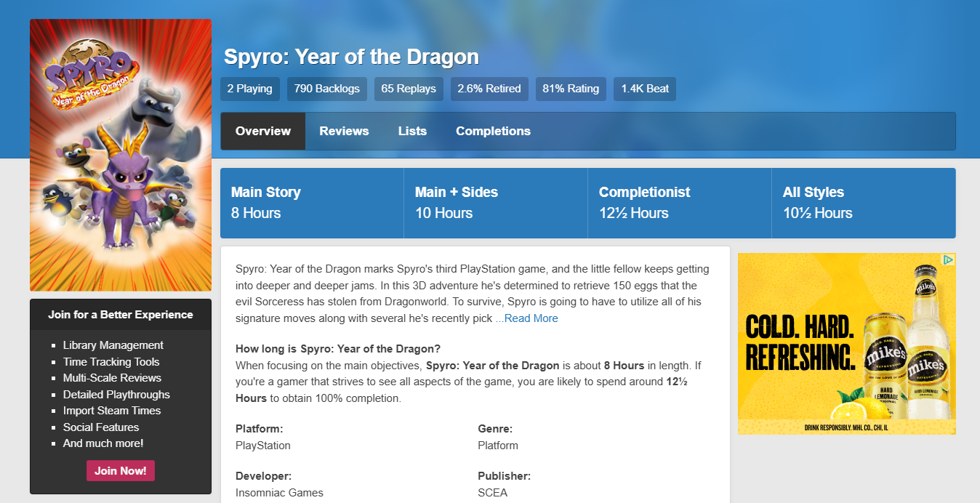980x503 pixels.
Task: Click the Platform: label
Action: click(x=260, y=429)
